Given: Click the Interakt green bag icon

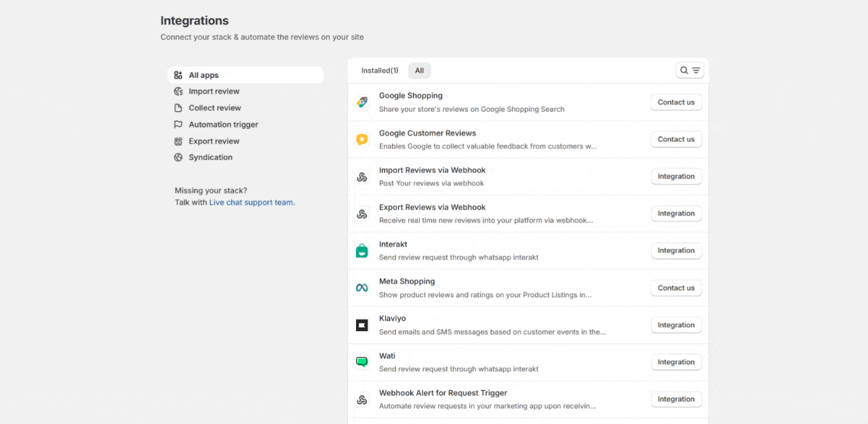Looking at the screenshot, I should (362, 251).
